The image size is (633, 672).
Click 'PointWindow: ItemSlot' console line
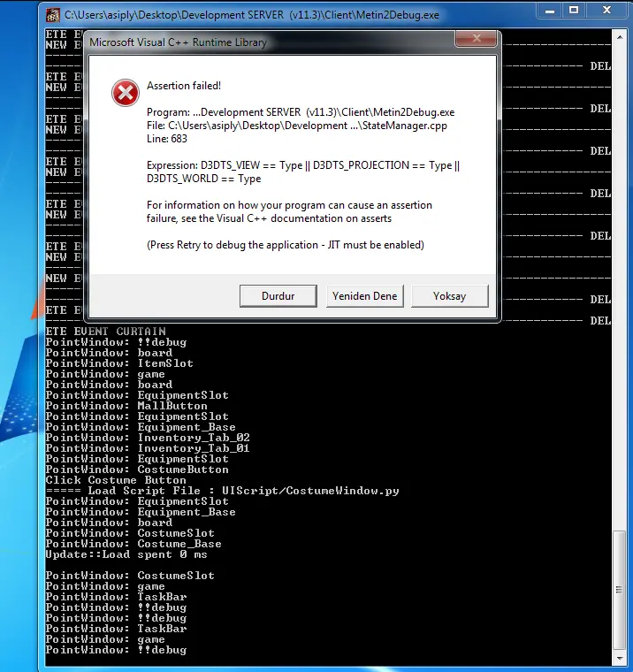[x=119, y=363]
